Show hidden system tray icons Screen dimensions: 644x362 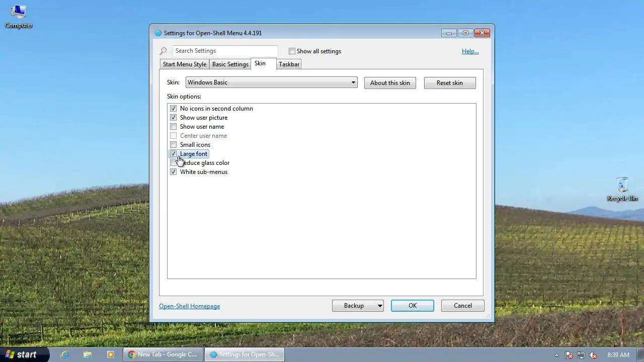coord(556,355)
